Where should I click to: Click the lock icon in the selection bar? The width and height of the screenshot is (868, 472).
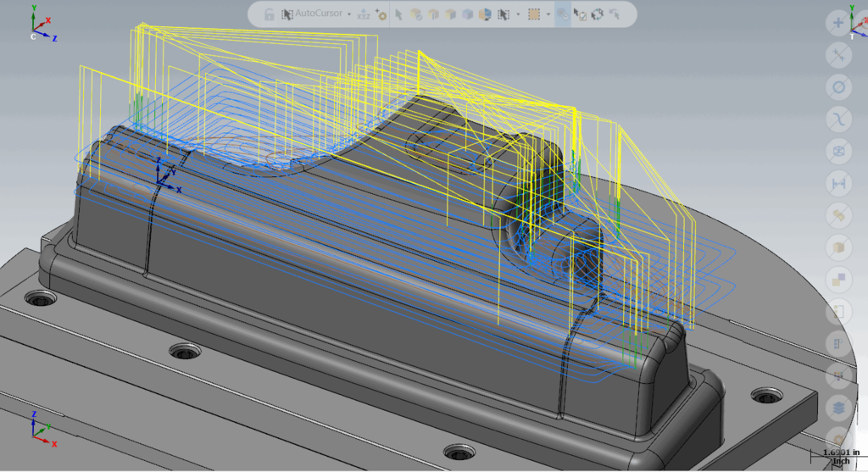[269, 14]
